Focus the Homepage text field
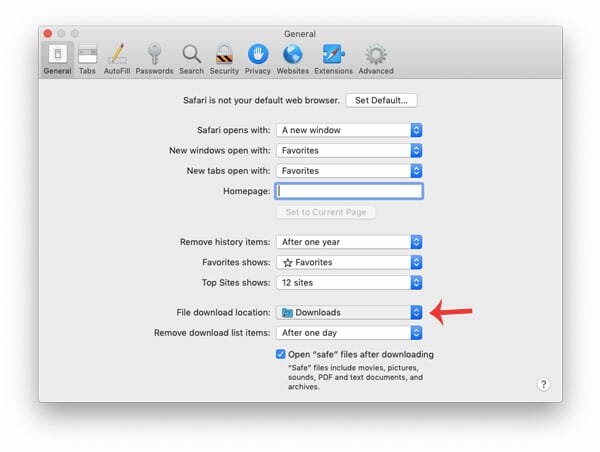The width and height of the screenshot is (600, 452). point(349,191)
